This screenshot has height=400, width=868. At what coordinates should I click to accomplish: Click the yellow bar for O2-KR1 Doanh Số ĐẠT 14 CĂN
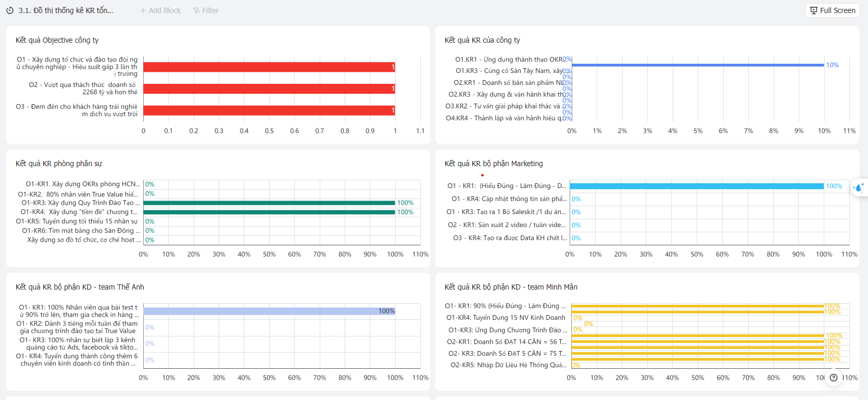(x=698, y=342)
